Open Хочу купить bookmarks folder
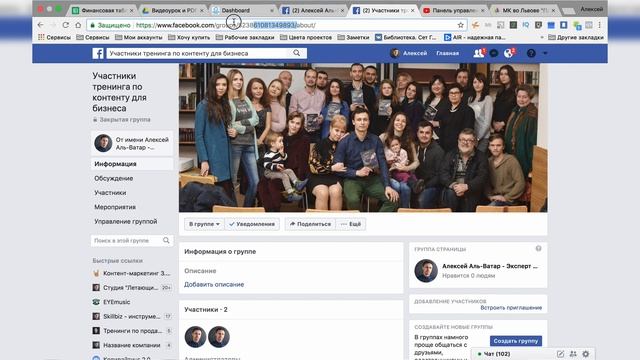The height and width of the screenshot is (360, 640). tap(189, 37)
